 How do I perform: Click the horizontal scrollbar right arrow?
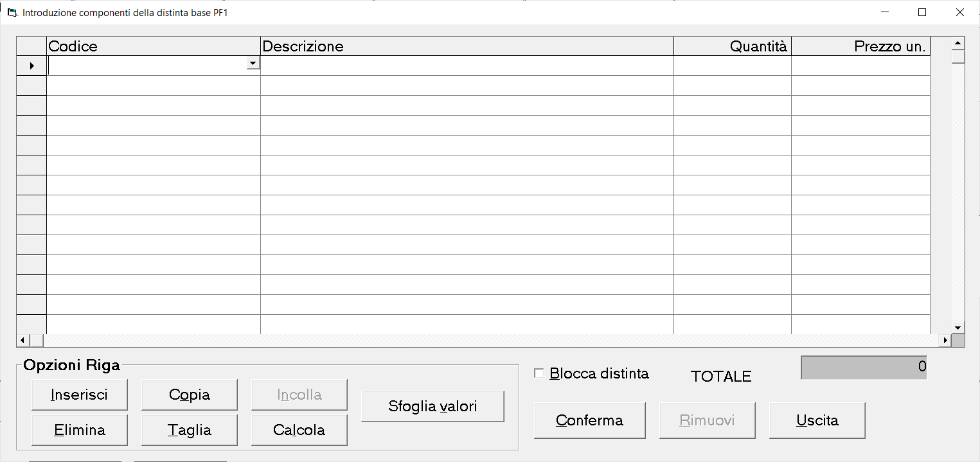tap(945, 340)
